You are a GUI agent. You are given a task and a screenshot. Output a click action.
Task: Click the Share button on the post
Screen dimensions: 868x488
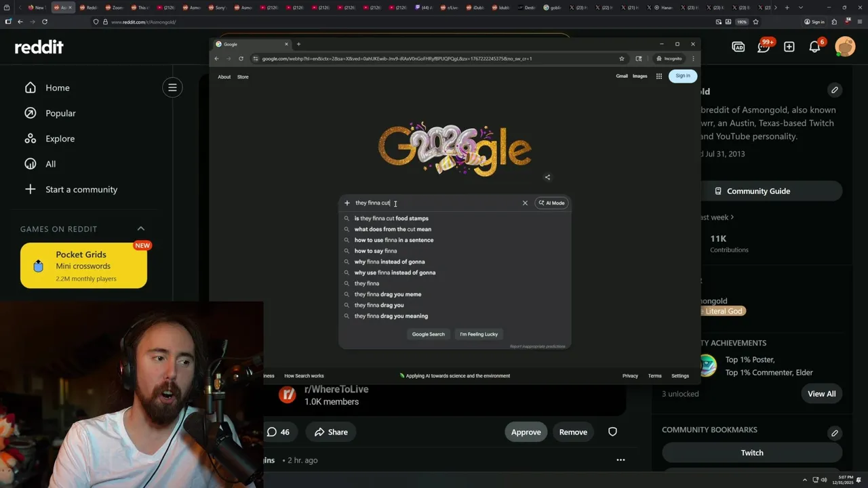(331, 432)
